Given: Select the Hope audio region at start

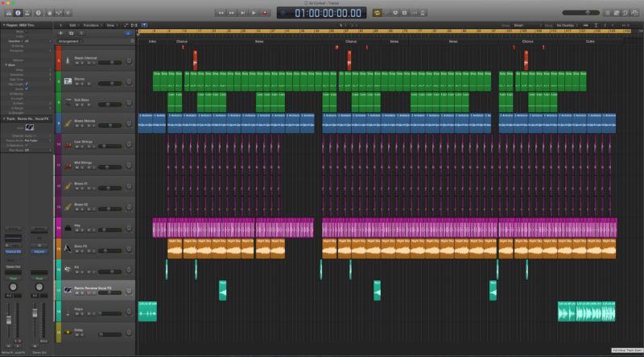Looking at the screenshot, I should tap(147, 311).
